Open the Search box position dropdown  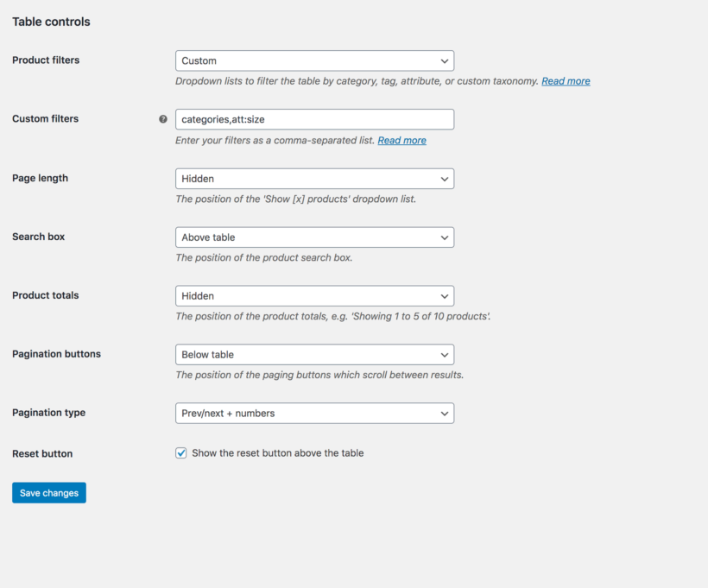(314, 237)
